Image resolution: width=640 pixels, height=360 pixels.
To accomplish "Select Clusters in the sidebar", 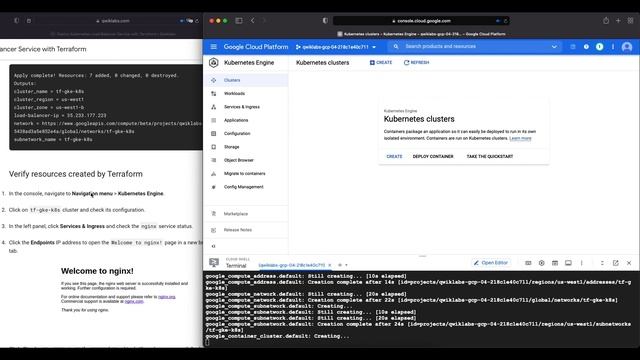I will [246, 80].
